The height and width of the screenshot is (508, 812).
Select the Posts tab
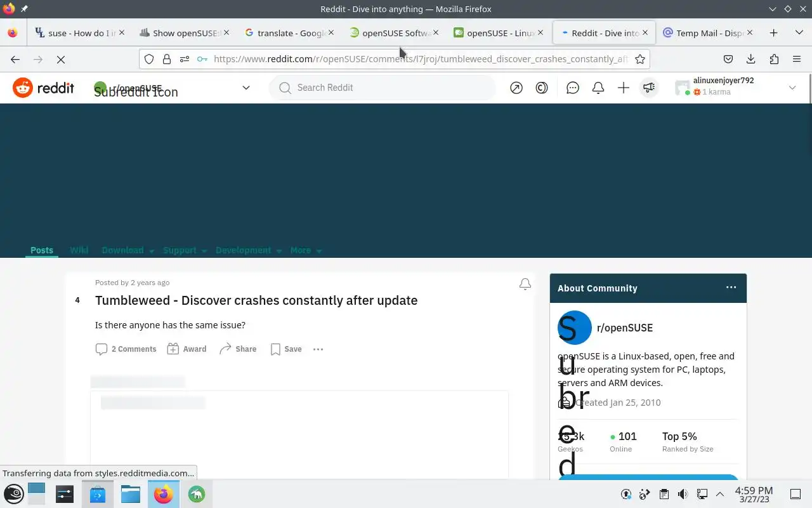(x=42, y=250)
